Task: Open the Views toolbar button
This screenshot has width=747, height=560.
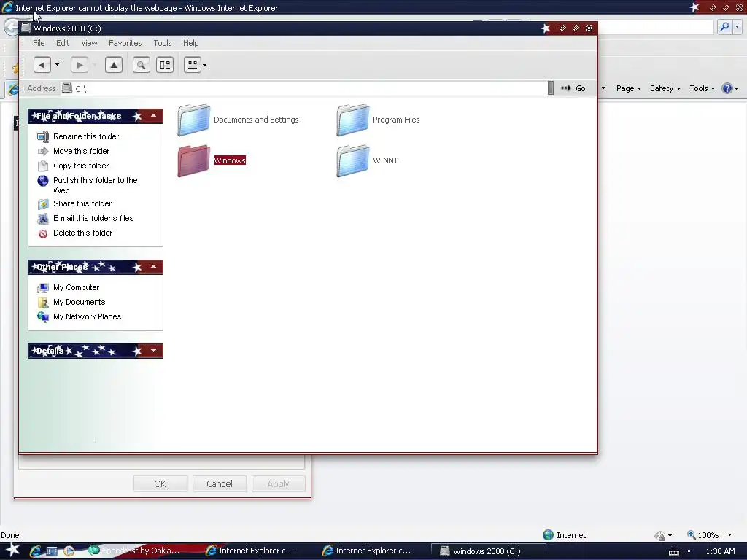Action: (193, 65)
